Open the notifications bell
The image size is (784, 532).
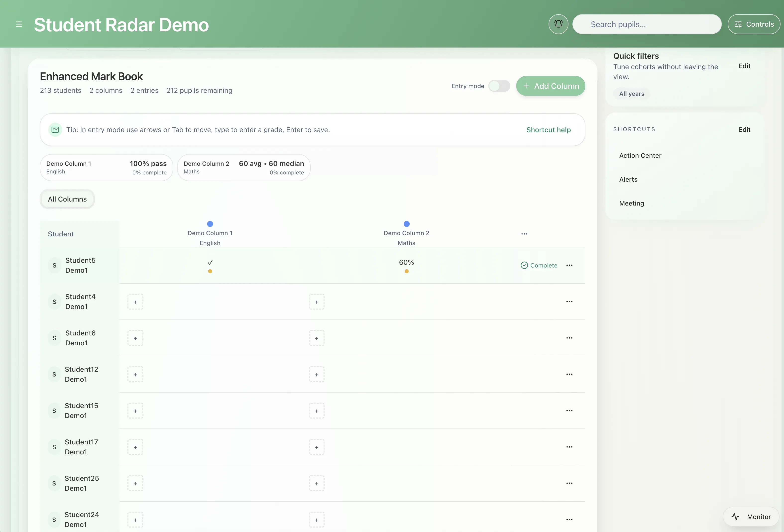pyautogui.click(x=558, y=24)
